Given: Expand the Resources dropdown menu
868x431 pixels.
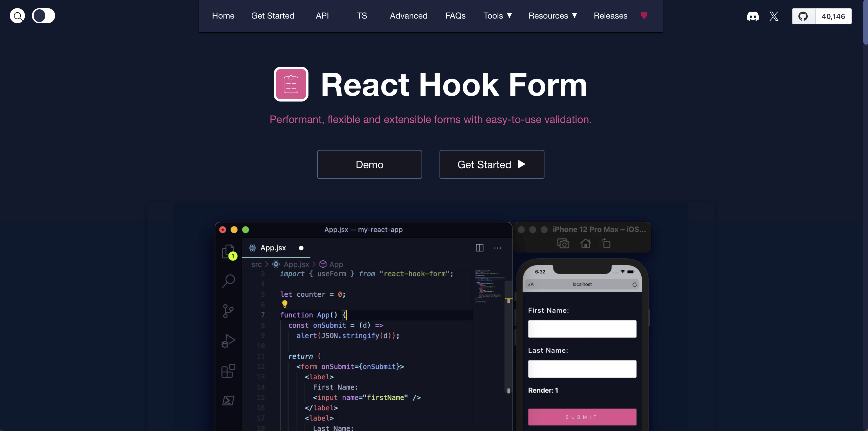Looking at the screenshot, I should click(553, 16).
